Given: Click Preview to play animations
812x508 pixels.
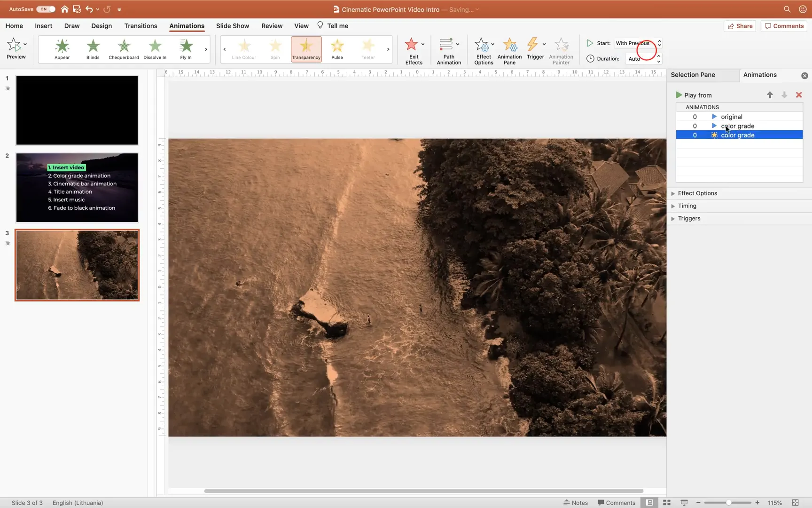Looking at the screenshot, I should 16,49.
